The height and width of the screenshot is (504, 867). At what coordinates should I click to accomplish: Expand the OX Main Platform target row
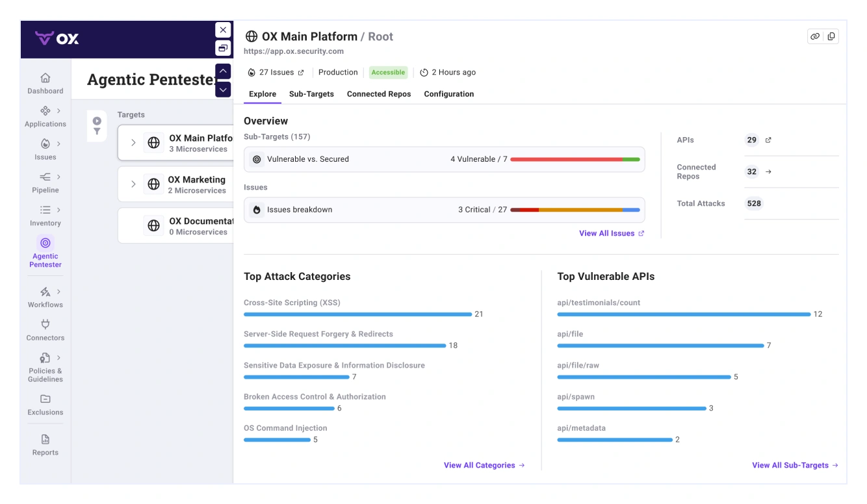coord(133,143)
